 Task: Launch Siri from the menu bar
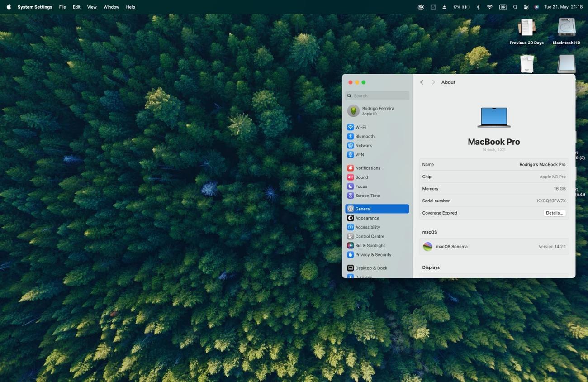(536, 7)
